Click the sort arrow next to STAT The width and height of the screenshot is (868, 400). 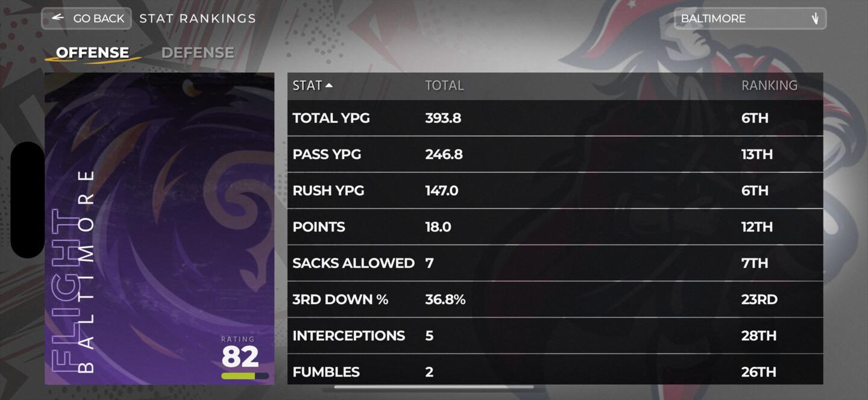pos(330,85)
